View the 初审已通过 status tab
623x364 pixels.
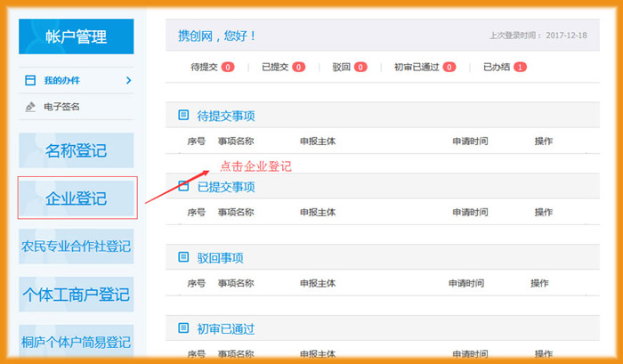pyautogui.click(x=417, y=67)
